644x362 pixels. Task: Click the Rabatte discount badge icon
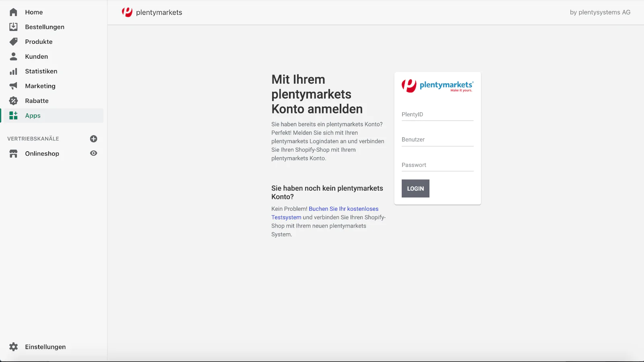coord(13,101)
